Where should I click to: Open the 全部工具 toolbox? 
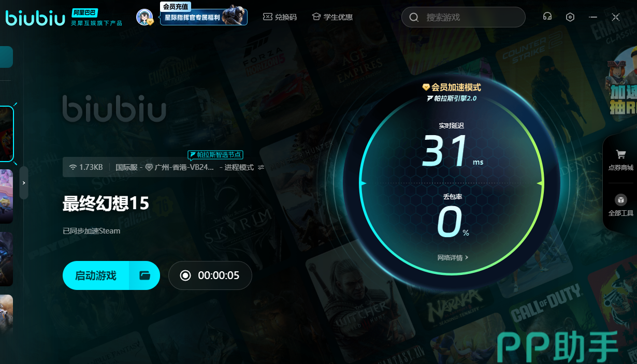[620, 205]
